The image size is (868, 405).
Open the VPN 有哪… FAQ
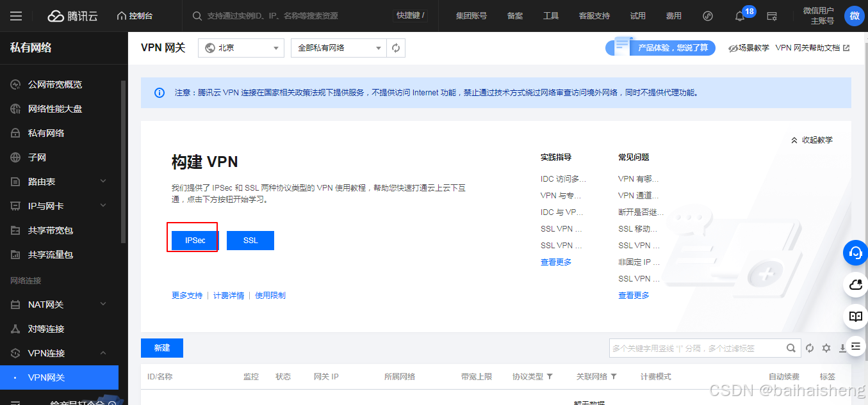[x=638, y=179]
